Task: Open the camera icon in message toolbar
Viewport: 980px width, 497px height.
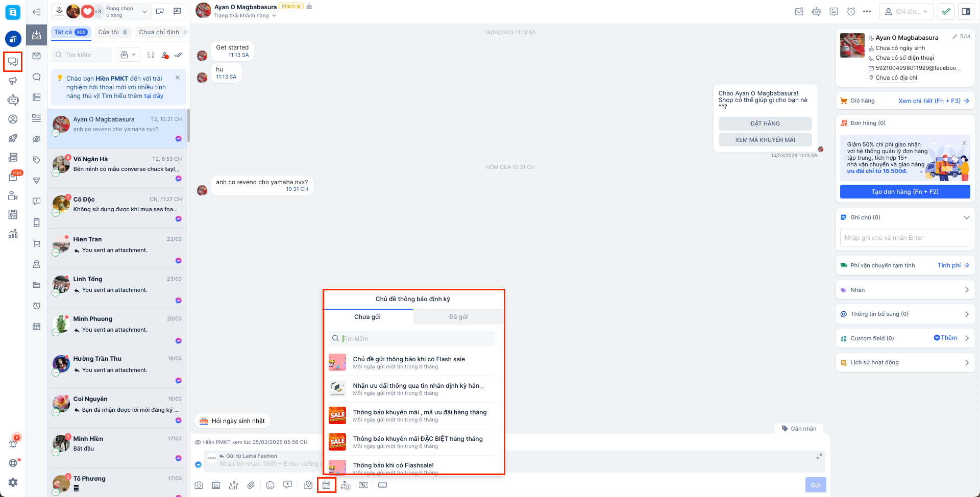Action: 199,485
